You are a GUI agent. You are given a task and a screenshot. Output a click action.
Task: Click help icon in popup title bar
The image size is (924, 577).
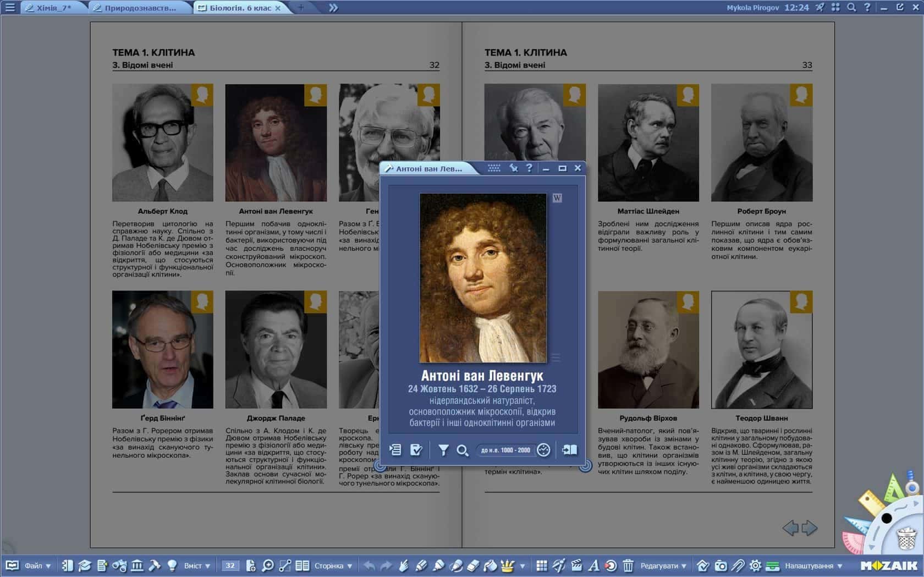(529, 168)
